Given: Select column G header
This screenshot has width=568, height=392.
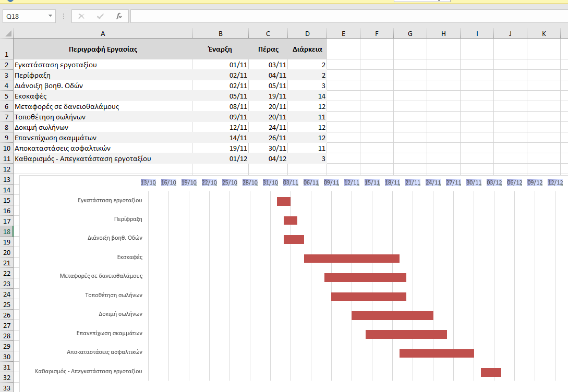Looking at the screenshot, I should point(410,34).
